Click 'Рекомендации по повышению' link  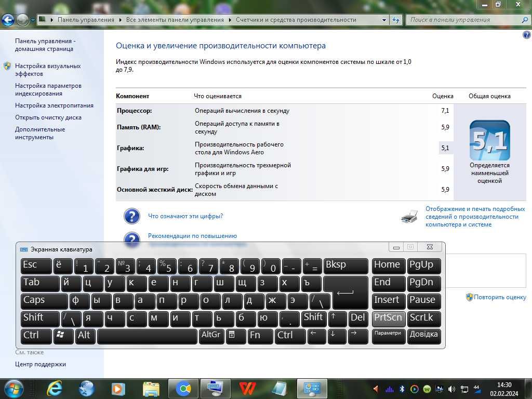[x=192, y=236]
